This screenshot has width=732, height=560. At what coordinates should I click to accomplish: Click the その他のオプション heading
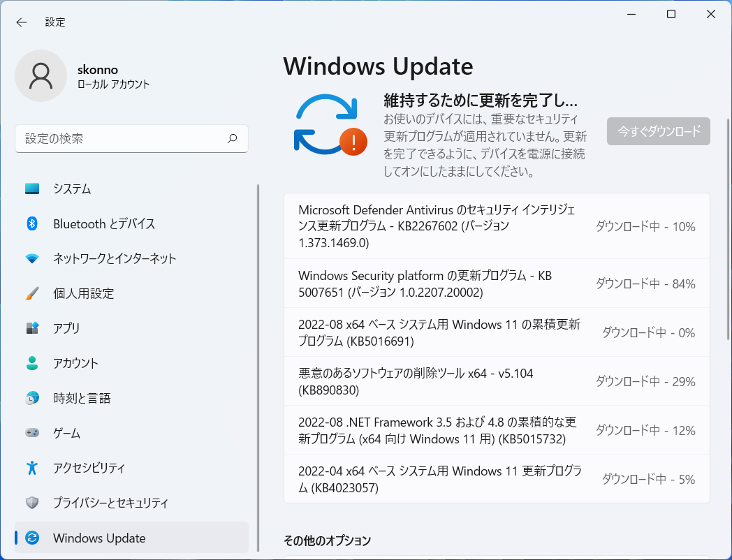328,540
